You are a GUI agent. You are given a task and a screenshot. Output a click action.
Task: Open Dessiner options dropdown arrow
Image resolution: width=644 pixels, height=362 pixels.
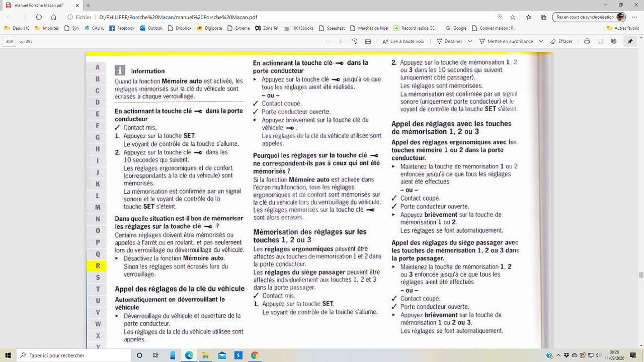click(470, 41)
